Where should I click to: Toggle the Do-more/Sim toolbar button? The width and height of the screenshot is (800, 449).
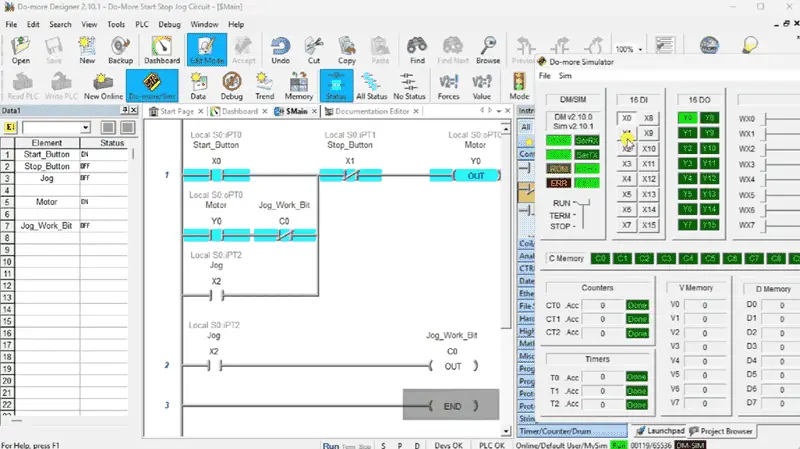point(152,86)
